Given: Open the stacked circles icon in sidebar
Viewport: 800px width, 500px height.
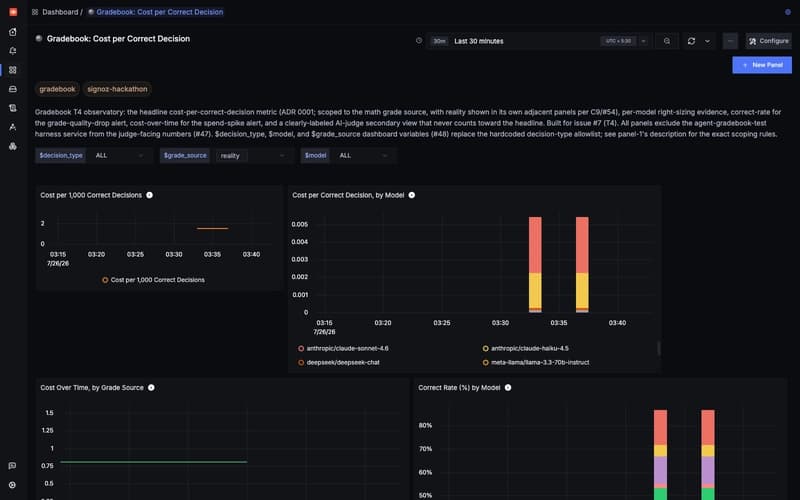Looking at the screenshot, I should click(13, 146).
